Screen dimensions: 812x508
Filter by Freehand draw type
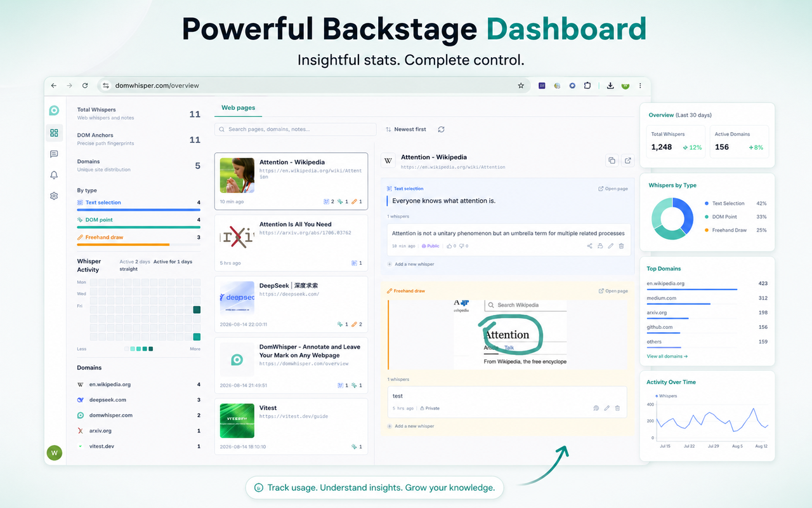pos(138,239)
